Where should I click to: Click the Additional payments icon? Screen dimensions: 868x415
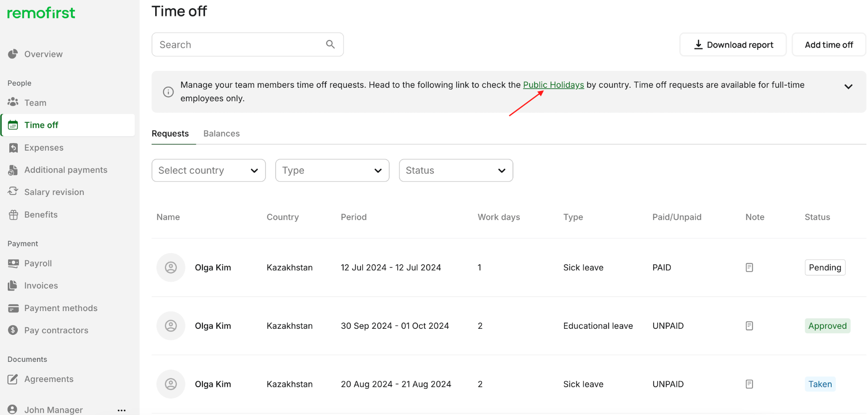tap(13, 170)
